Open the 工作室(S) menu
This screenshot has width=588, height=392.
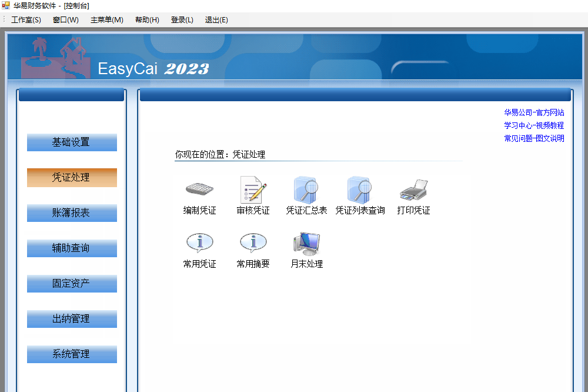[x=26, y=20]
